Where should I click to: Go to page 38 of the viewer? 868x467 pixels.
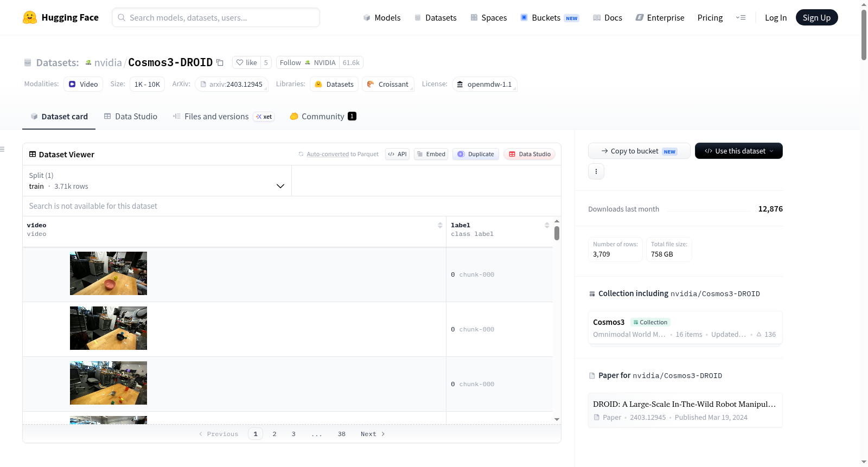[x=342, y=434]
